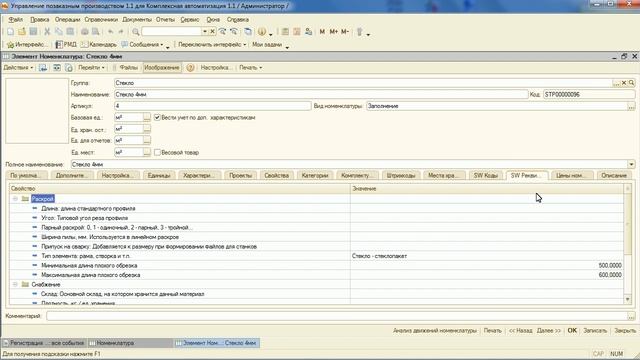Click the Save diskette icon
640x360 pixels.
pyautogui.click(x=33, y=31)
